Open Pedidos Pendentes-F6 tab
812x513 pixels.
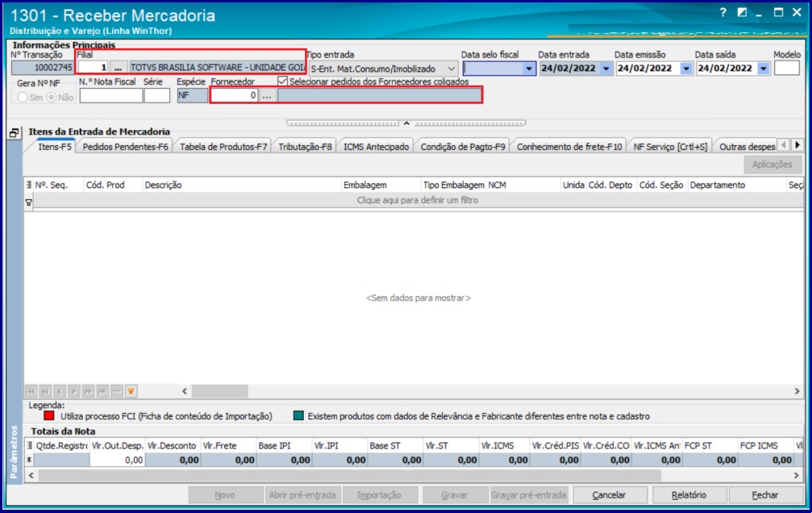125,147
